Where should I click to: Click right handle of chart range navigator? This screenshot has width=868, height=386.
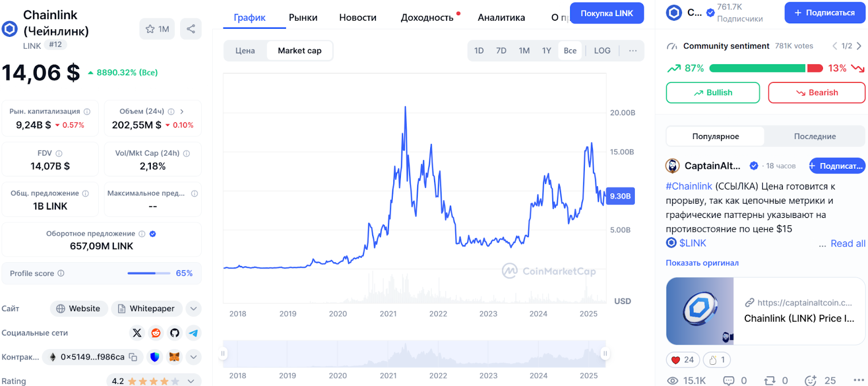[x=605, y=353]
